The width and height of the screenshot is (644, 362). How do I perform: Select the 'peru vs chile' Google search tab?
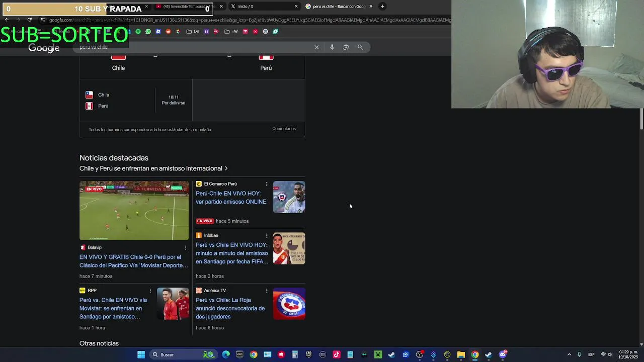(339, 7)
